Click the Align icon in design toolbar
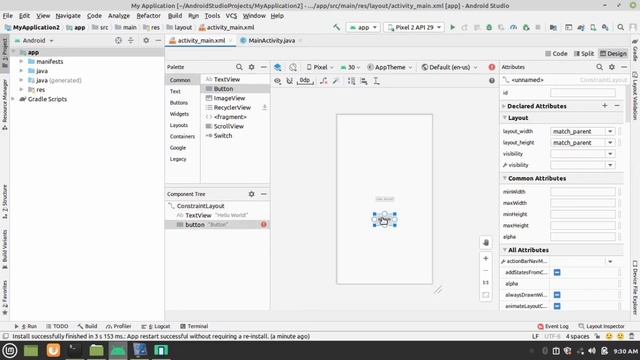The width and height of the screenshot is (640, 360). [x=364, y=81]
